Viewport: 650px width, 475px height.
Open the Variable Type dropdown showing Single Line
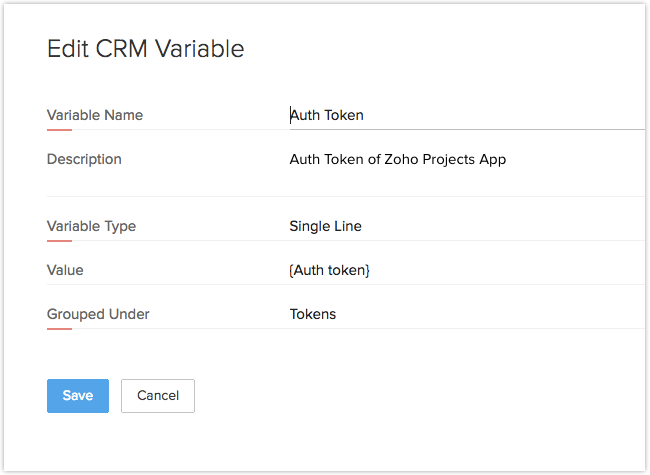tap(460, 226)
